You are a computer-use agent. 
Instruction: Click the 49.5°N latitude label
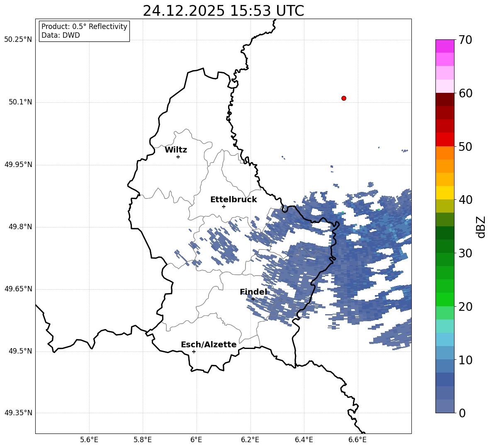tap(20, 351)
